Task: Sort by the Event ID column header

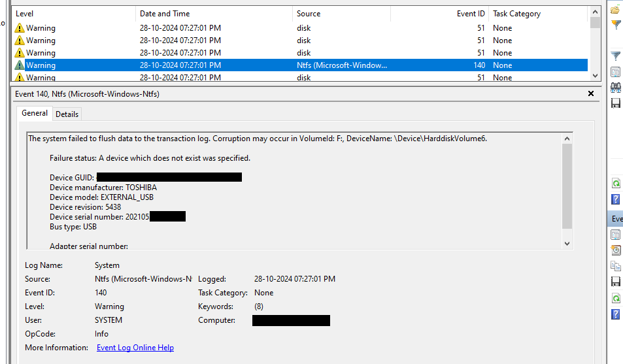Action: click(439, 14)
